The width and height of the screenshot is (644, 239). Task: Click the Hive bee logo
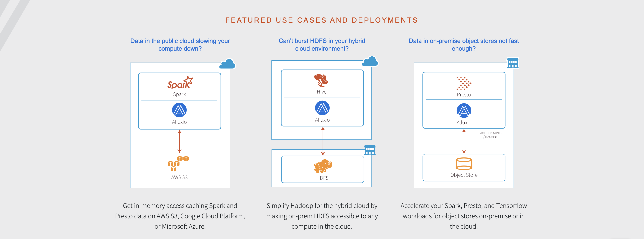(321, 80)
